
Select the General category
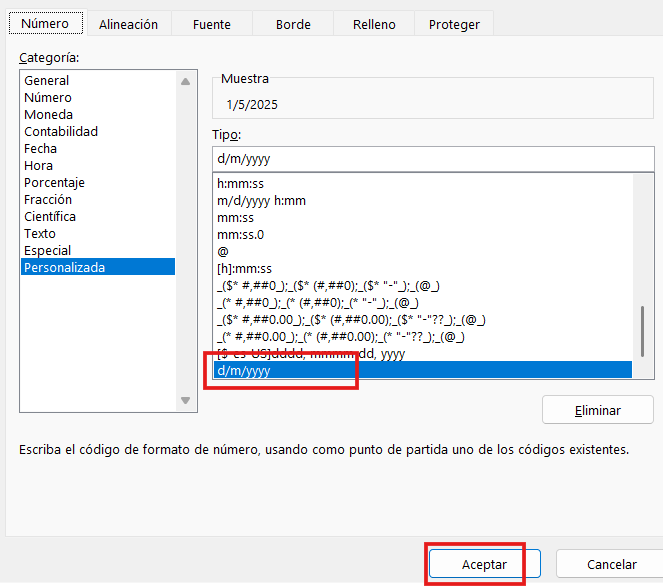point(47,81)
